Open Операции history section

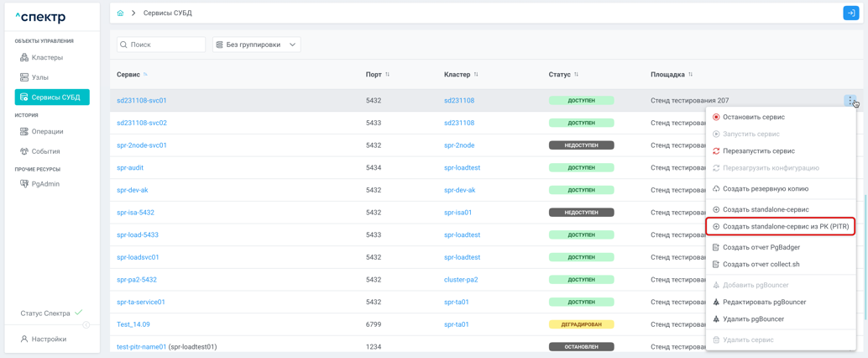tap(47, 132)
